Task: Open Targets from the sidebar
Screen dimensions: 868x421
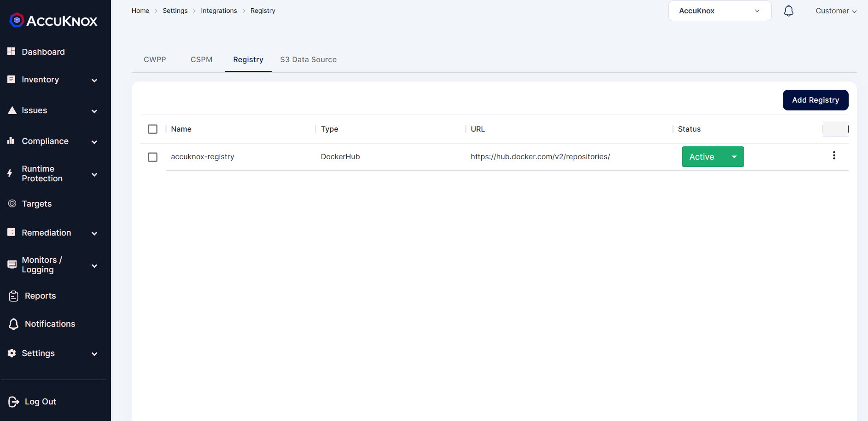Action: point(37,204)
